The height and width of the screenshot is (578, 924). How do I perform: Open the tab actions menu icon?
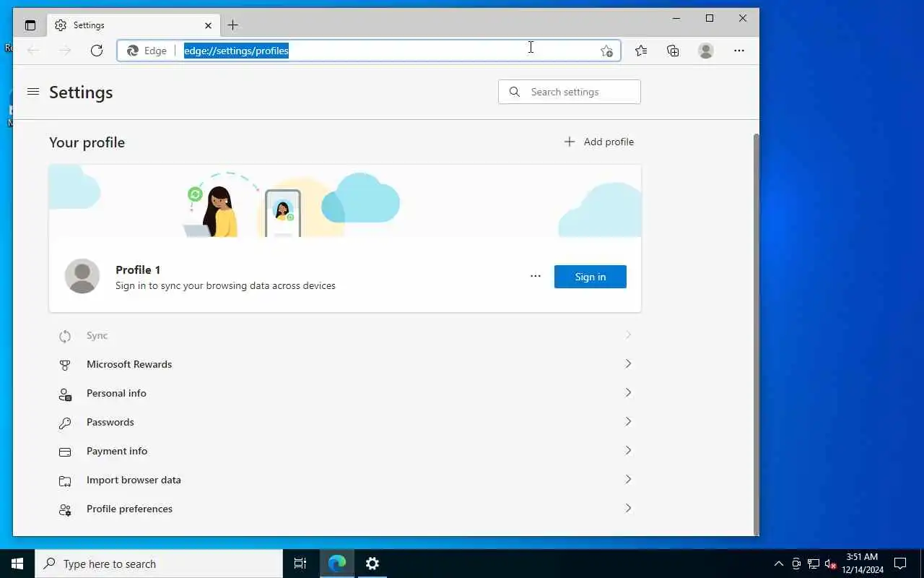pos(30,25)
